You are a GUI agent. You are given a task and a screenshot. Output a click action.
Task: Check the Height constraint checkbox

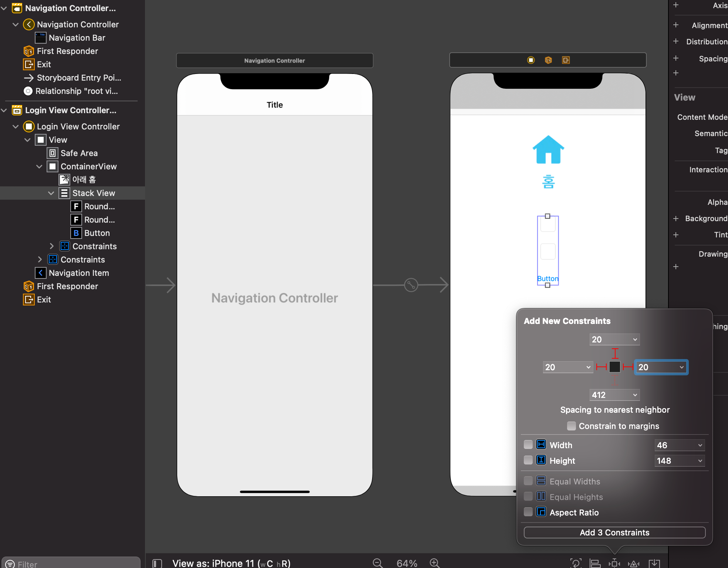coord(528,460)
